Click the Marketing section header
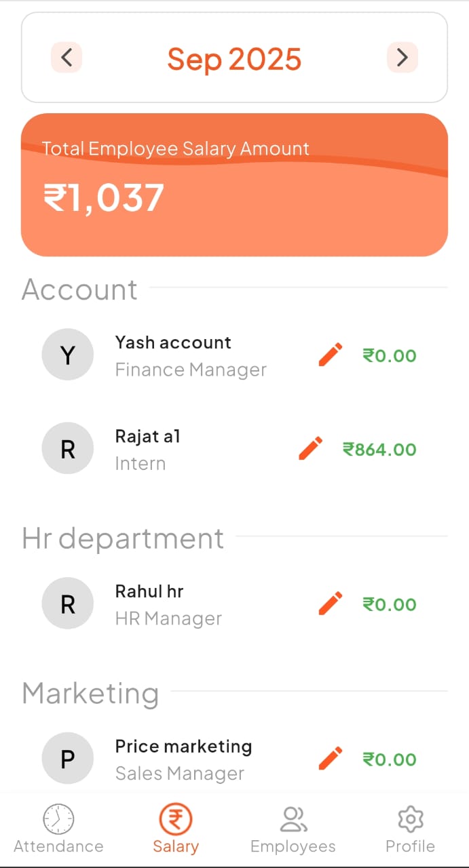Viewport: 469px width, 868px height. 91,694
